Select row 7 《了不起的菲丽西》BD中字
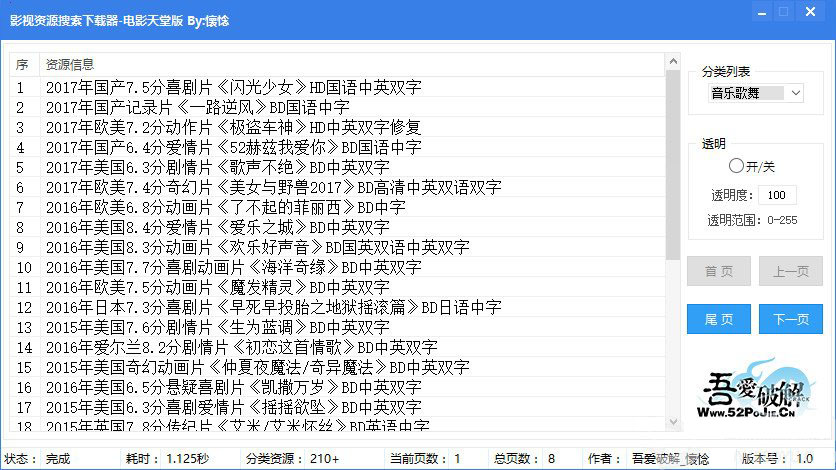Viewport: 836px width, 470px height. (x=337, y=207)
